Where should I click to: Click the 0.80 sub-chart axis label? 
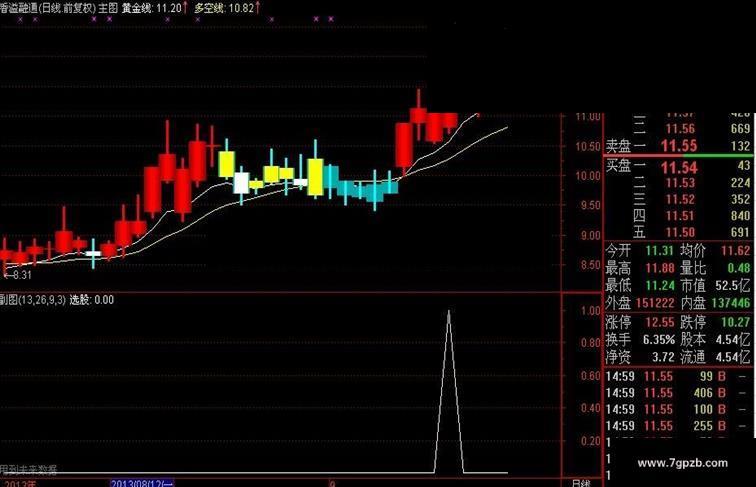(591, 343)
